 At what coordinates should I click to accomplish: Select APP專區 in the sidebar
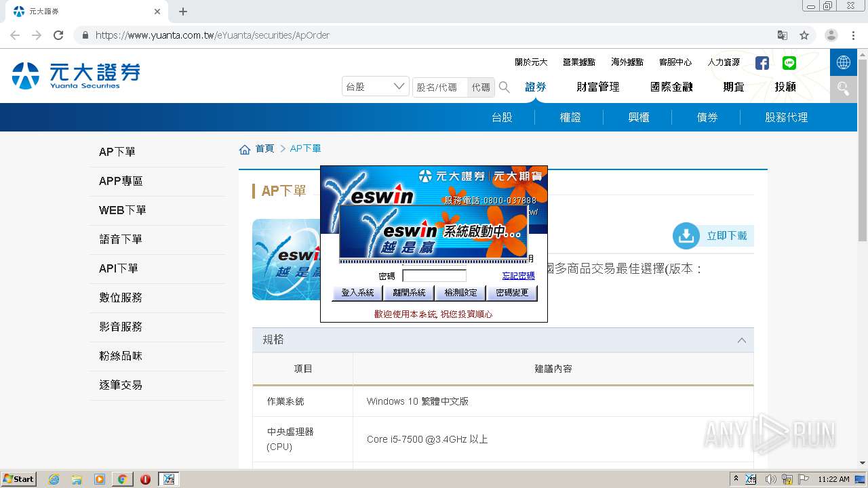click(157, 181)
